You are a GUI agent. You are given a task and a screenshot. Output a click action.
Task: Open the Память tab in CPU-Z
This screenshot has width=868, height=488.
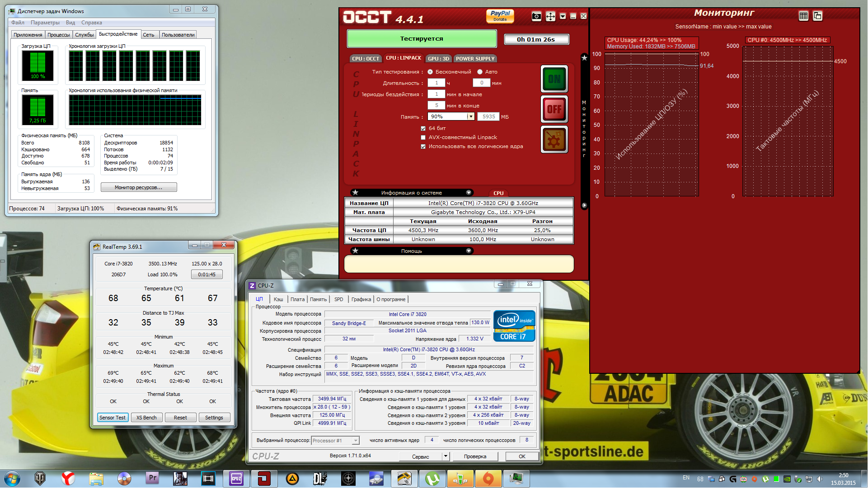click(318, 299)
